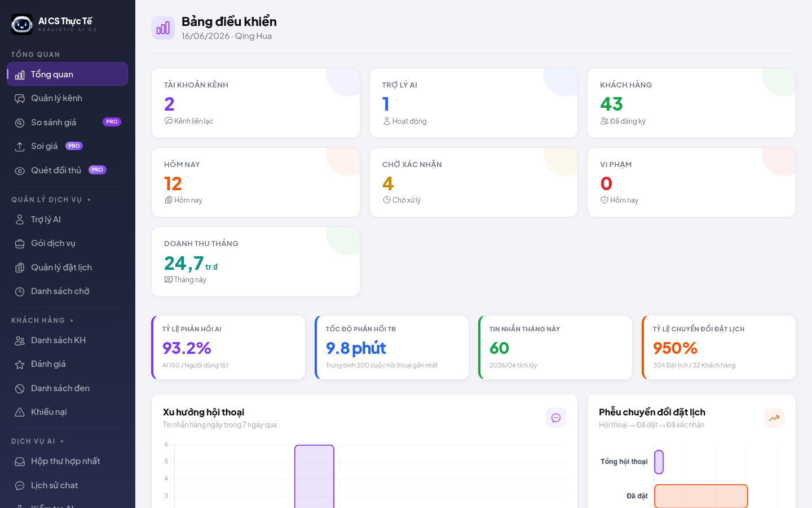Go to Khiếu nại warning triangle item
The width and height of the screenshot is (812, 508).
click(68, 412)
